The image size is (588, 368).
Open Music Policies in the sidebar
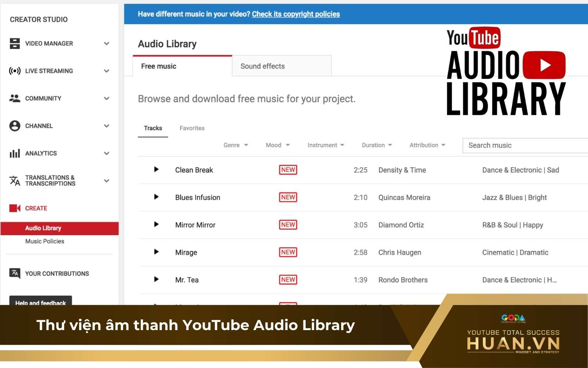[x=45, y=241]
